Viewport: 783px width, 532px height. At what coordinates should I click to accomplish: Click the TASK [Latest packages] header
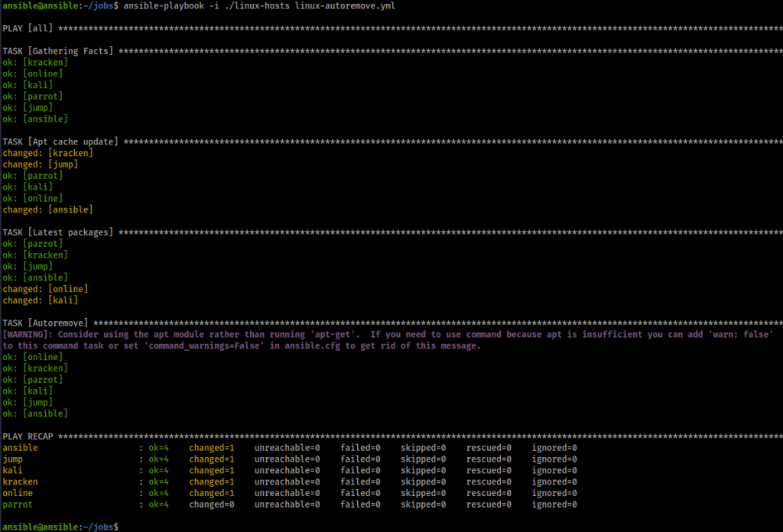[58, 232]
